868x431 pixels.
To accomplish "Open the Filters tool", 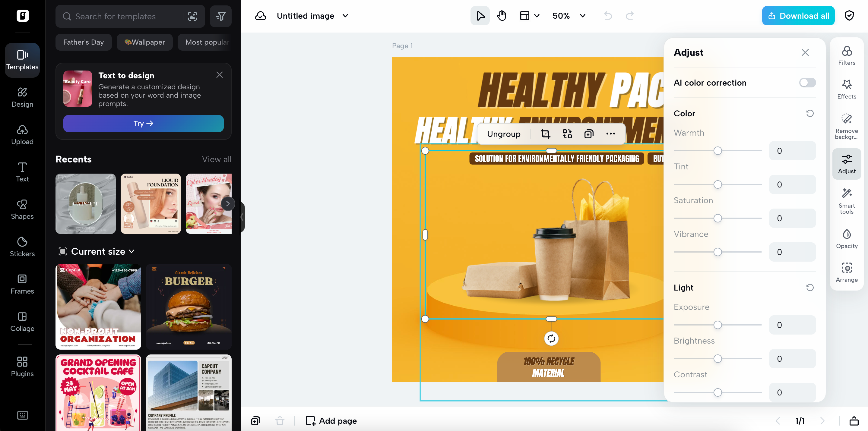I will click(x=846, y=55).
